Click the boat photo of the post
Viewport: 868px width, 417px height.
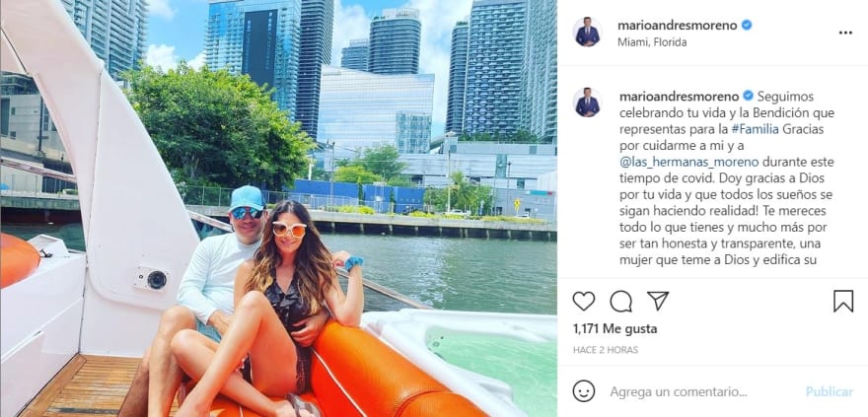(278, 209)
